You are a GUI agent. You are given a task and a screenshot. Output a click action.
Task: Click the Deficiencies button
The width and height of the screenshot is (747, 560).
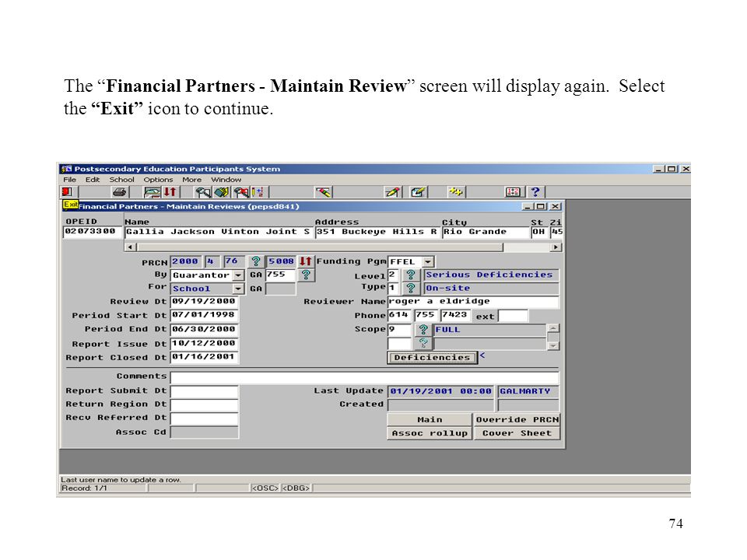pyautogui.click(x=432, y=358)
